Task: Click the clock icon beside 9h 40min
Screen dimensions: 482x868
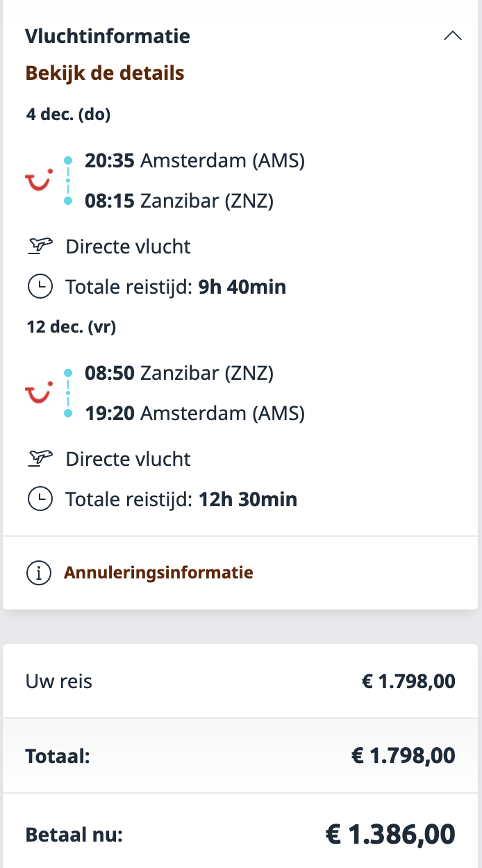Action: (x=40, y=287)
